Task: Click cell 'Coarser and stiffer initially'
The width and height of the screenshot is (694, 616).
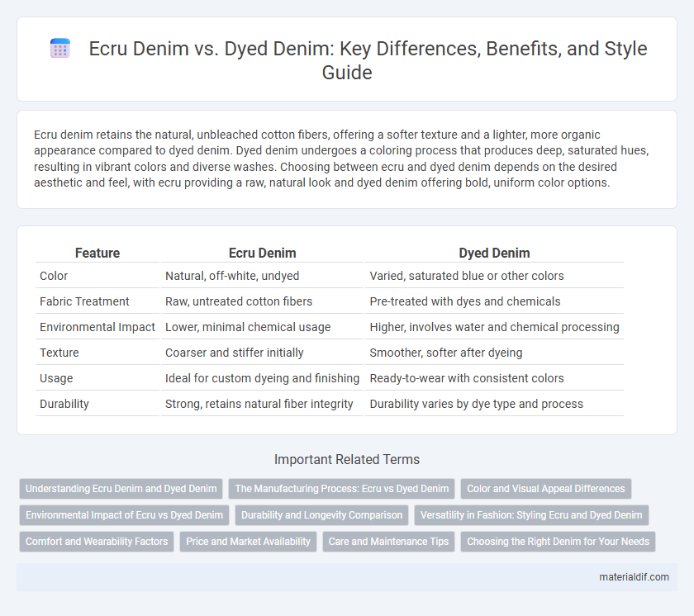Action: (262, 353)
